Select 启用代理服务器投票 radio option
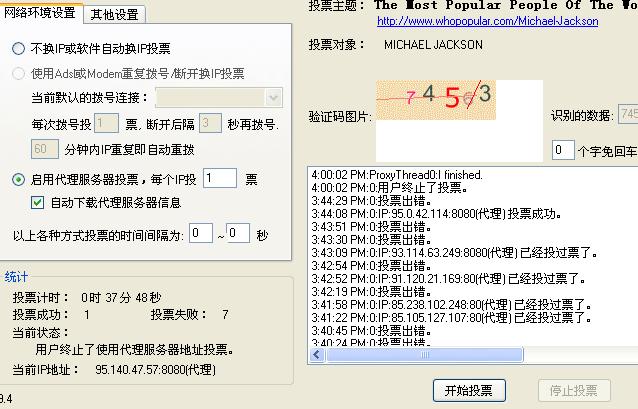 pyautogui.click(x=19, y=179)
